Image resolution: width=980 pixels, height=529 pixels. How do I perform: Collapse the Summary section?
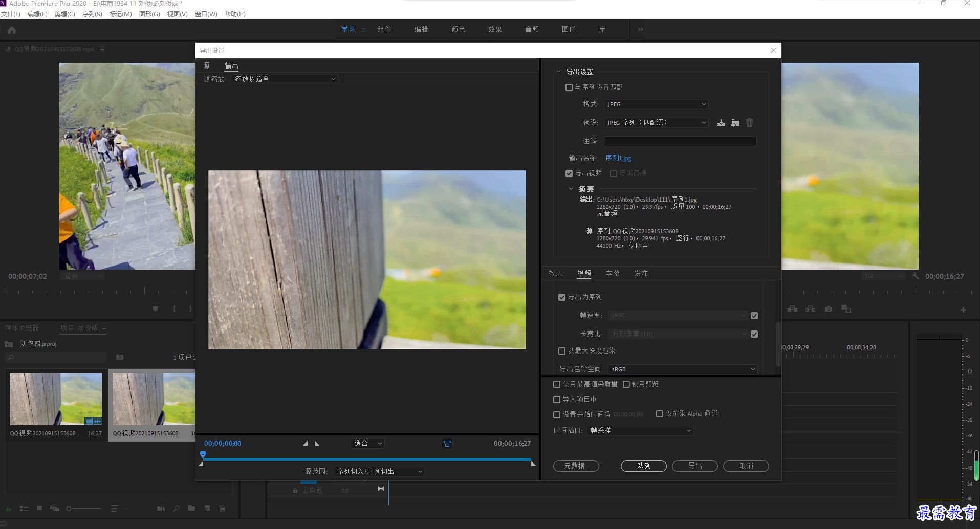point(571,189)
